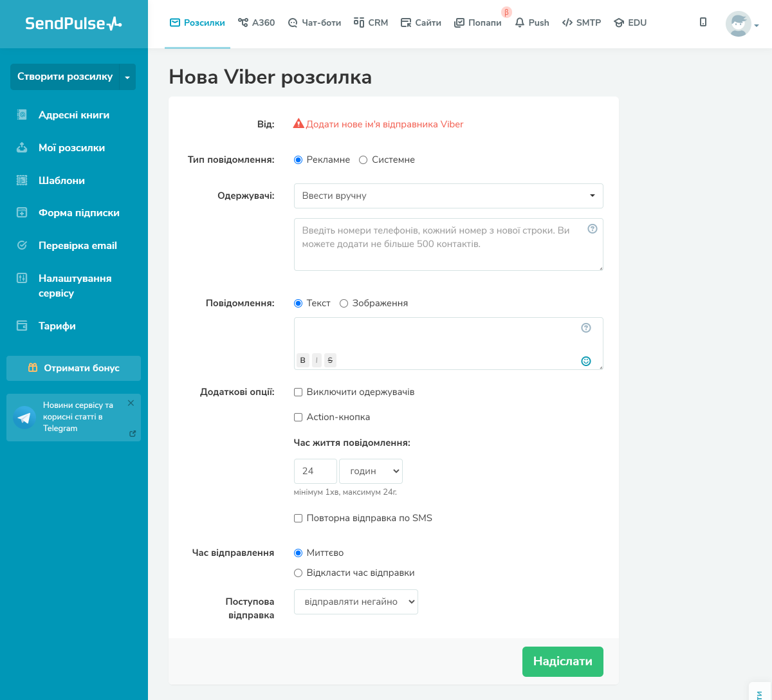
Task: Choose Зображення message format
Action: pos(344,303)
